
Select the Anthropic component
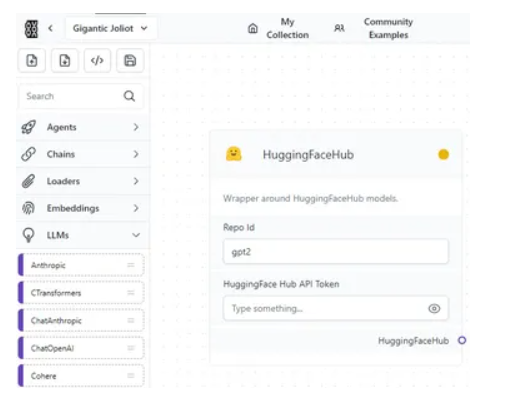(x=81, y=265)
